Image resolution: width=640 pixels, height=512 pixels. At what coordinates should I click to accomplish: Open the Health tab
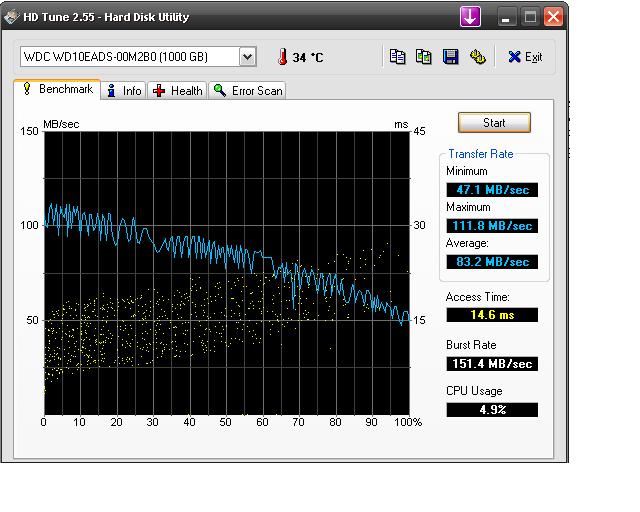[178, 90]
